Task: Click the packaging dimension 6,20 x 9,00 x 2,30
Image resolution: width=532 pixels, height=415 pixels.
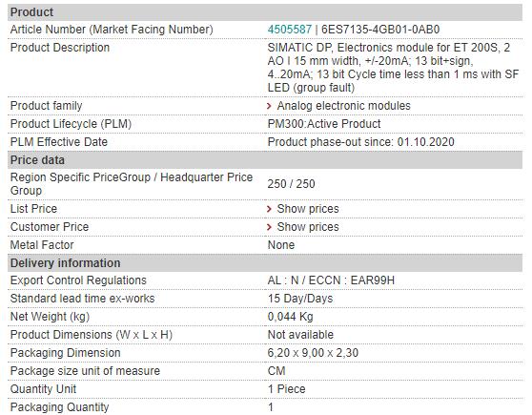Action: 313,353
